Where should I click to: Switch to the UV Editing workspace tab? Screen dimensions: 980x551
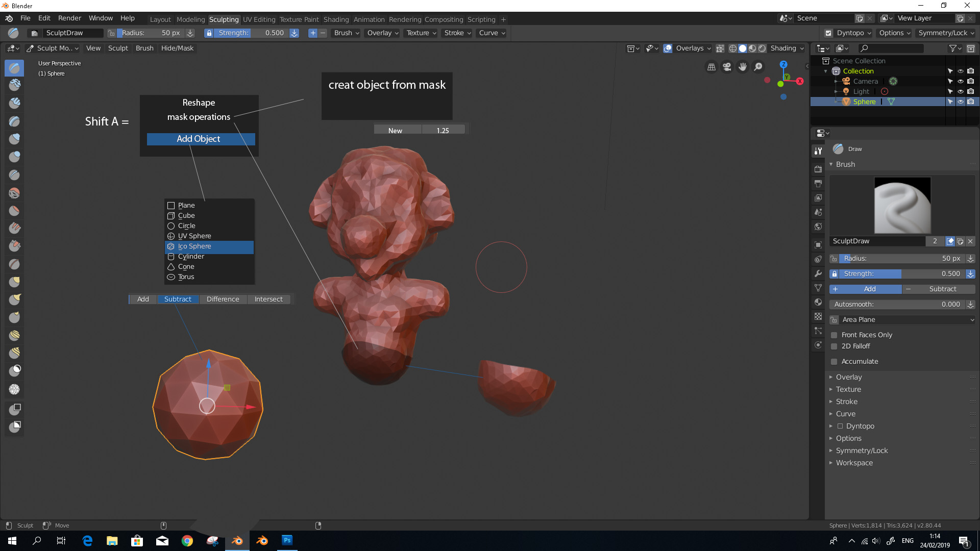tap(259, 19)
